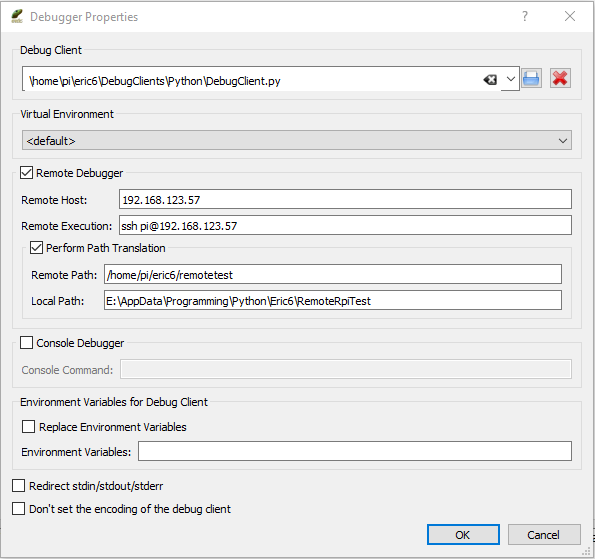This screenshot has width=595, height=559.
Task: Select the Local Path input field
Action: coord(333,300)
